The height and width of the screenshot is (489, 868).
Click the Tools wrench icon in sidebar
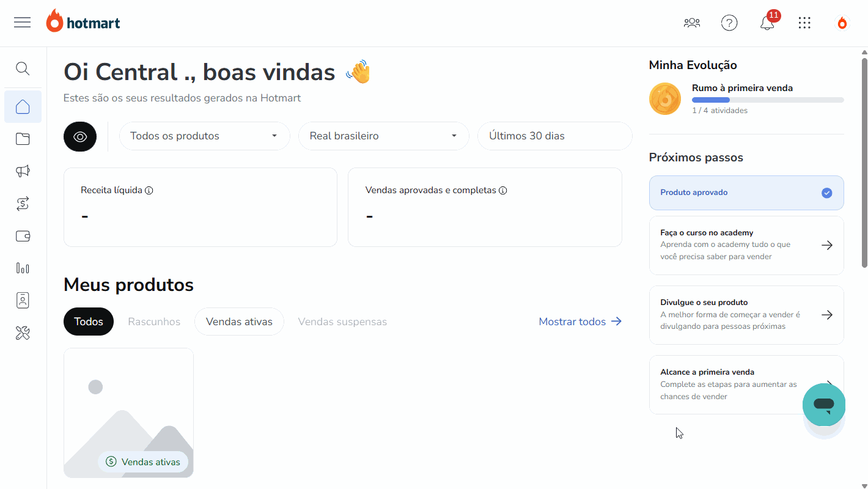[23, 333]
